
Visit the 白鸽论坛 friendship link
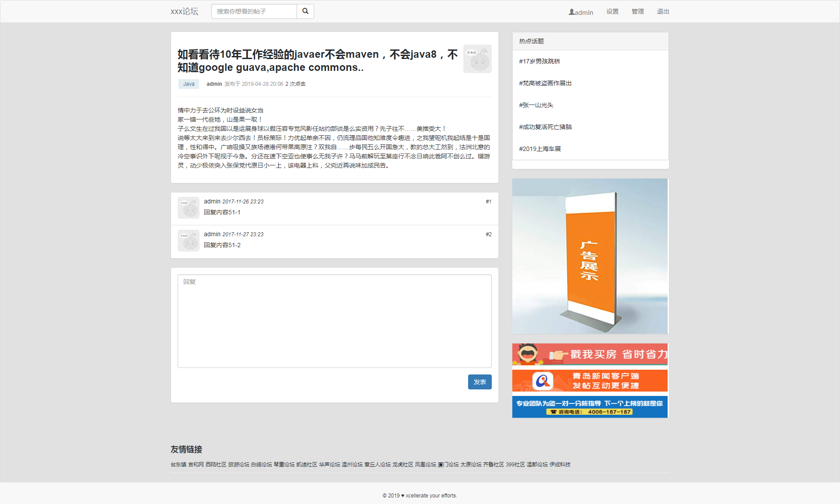coord(261,465)
